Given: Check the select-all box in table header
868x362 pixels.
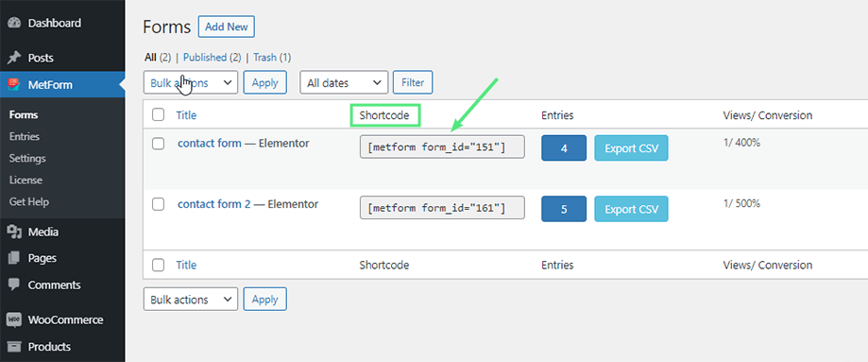Looking at the screenshot, I should 159,115.
